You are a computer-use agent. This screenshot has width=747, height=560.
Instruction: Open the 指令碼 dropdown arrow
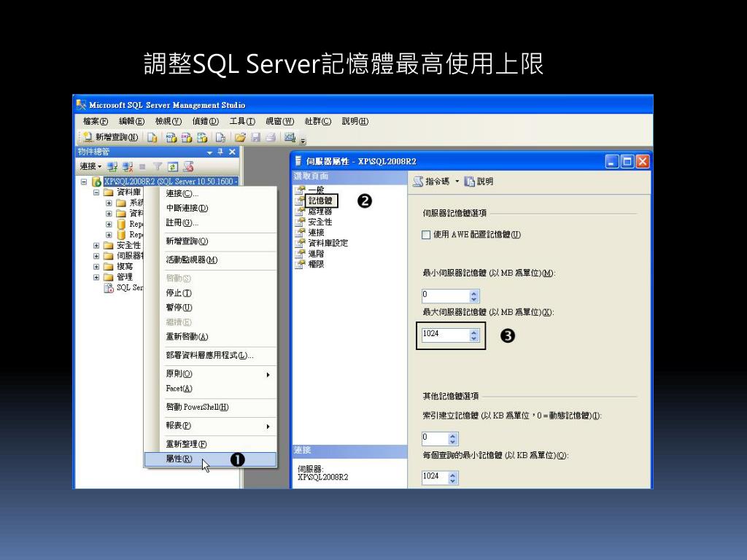click(x=457, y=182)
